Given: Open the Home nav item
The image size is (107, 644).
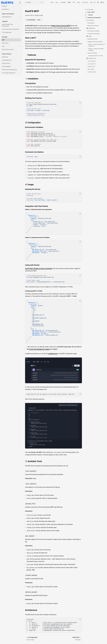Looking at the screenshot, I should 52,2.
